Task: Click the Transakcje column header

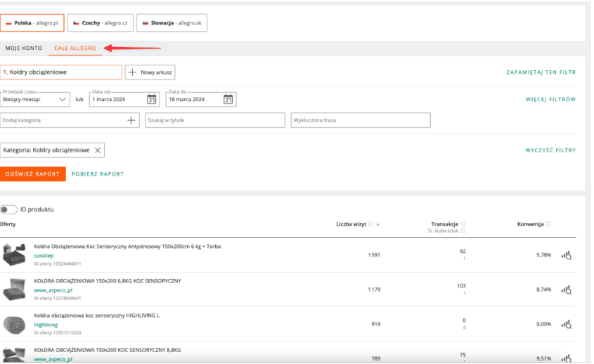Action: [x=444, y=224]
